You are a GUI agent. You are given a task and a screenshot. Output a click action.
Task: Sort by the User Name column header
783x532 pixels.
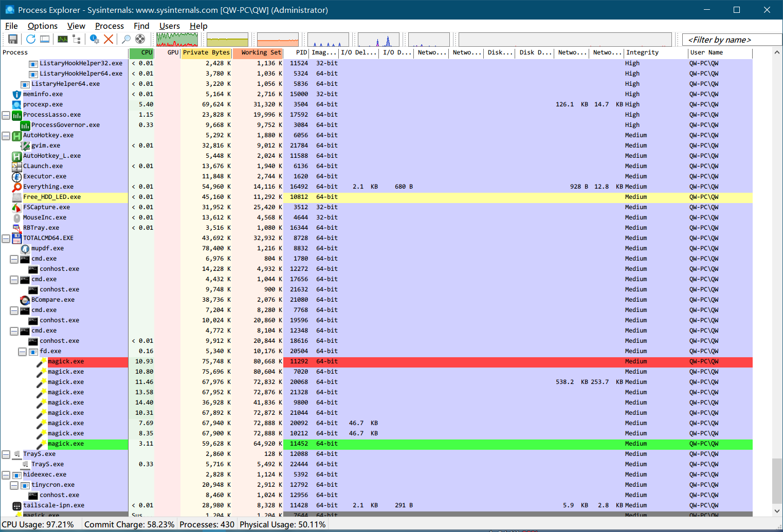pos(720,52)
